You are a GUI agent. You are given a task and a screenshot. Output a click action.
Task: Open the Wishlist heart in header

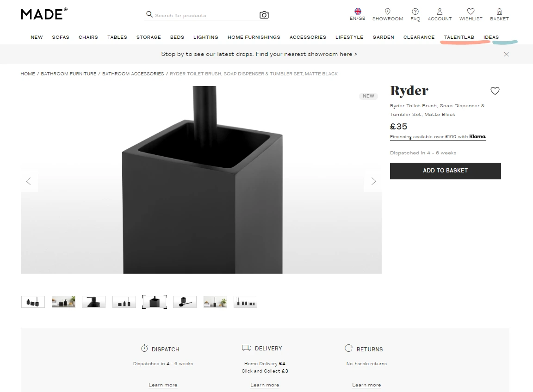point(471,12)
